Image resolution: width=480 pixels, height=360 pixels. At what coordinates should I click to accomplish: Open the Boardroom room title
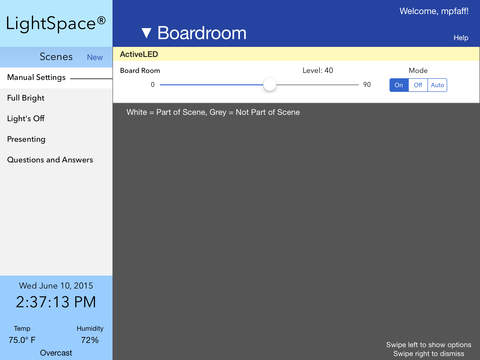click(x=202, y=33)
